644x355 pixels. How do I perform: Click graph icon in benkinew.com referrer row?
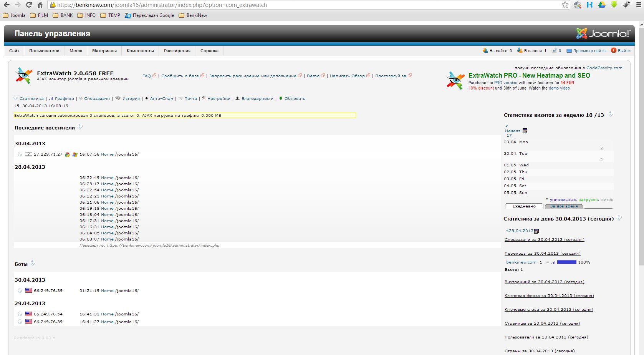click(x=553, y=262)
